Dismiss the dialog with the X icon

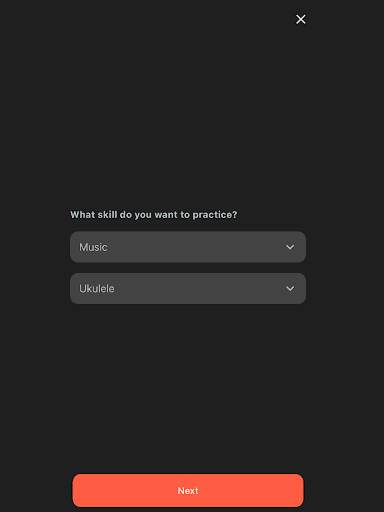pyautogui.click(x=301, y=19)
